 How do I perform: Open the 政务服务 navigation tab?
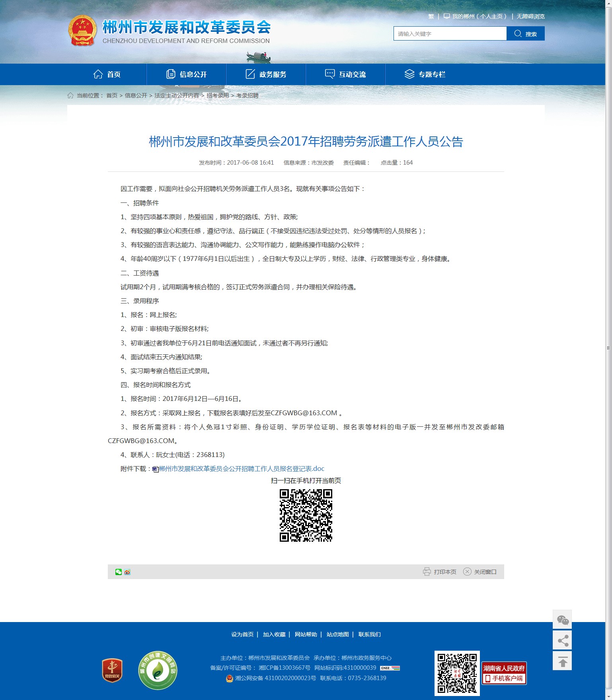pyautogui.click(x=266, y=74)
